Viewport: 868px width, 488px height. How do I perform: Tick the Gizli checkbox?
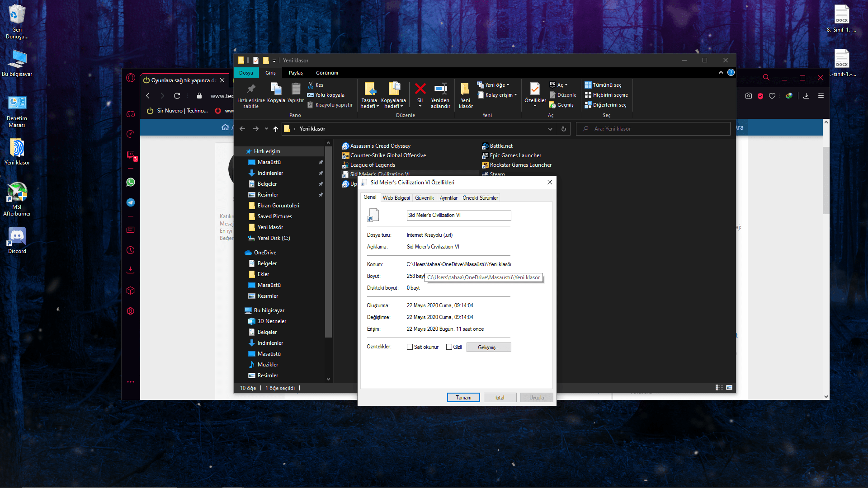click(449, 347)
